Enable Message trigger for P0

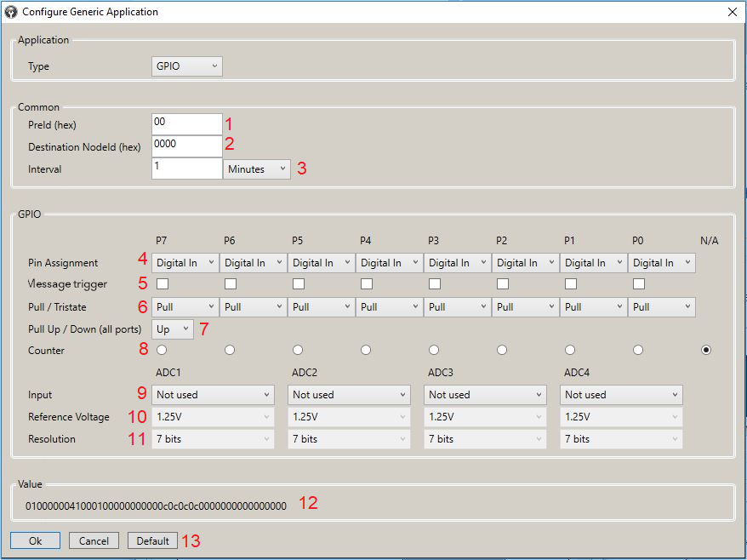coord(639,284)
